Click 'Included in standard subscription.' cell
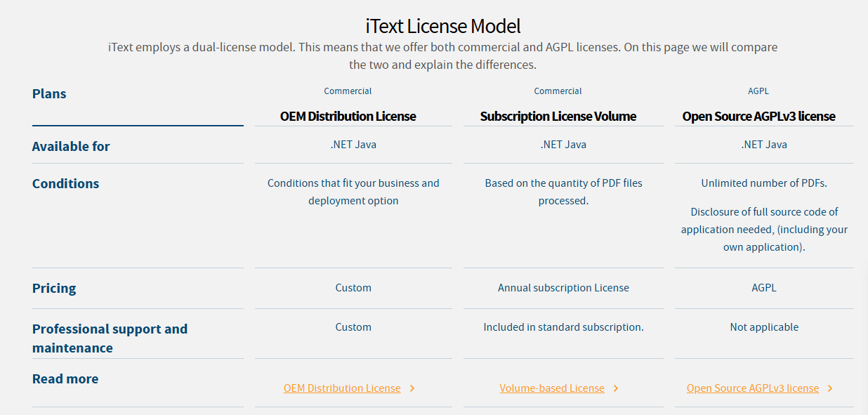 (x=563, y=327)
